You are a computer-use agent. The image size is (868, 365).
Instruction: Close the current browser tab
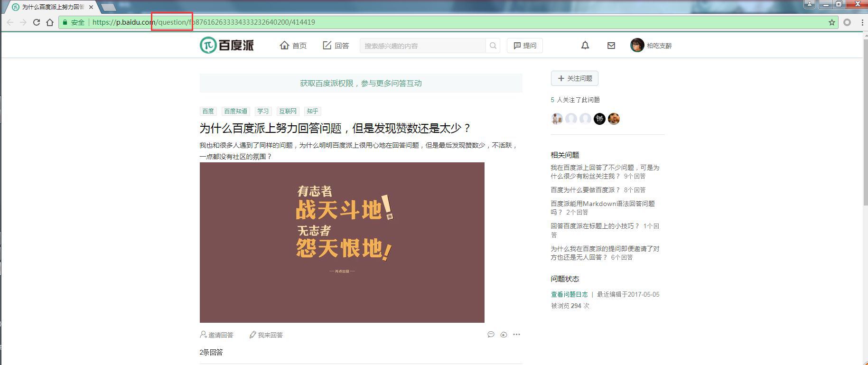[x=91, y=7]
